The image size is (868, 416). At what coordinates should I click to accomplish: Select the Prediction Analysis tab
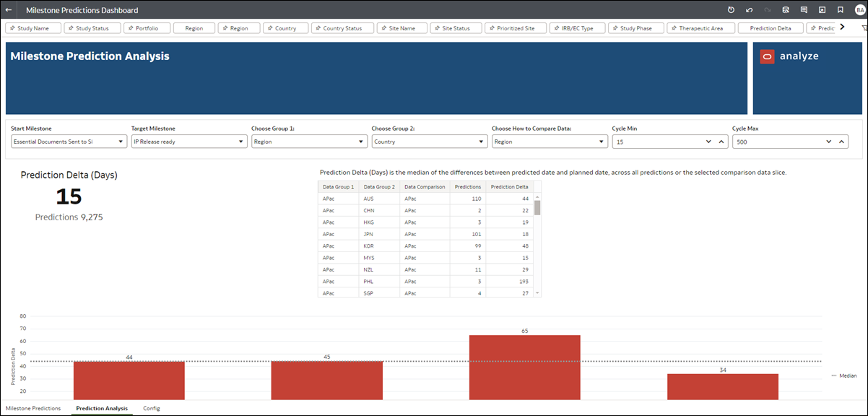pyautogui.click(x=102, y=408)
